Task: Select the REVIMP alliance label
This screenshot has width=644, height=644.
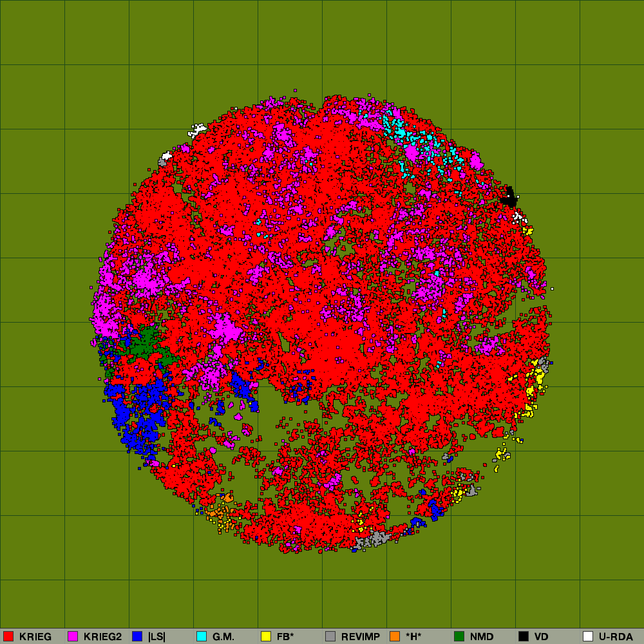Action: tap(361, 637)
